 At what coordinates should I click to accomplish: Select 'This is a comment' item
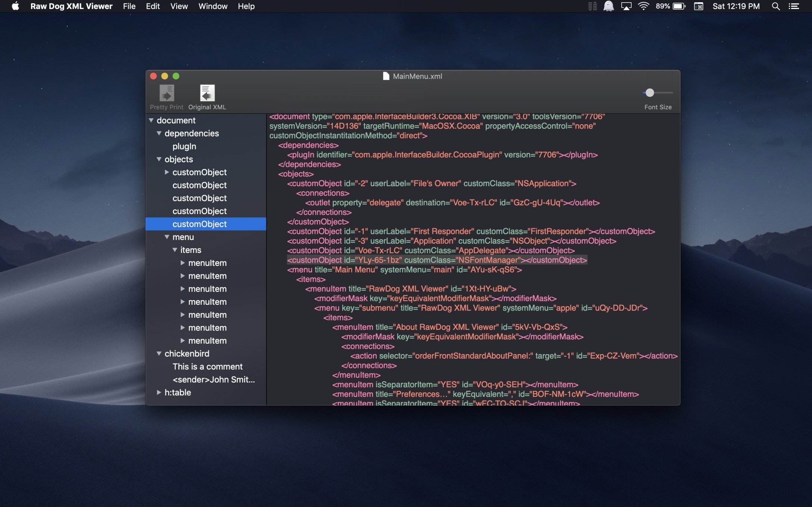click(x=208, y=367)
